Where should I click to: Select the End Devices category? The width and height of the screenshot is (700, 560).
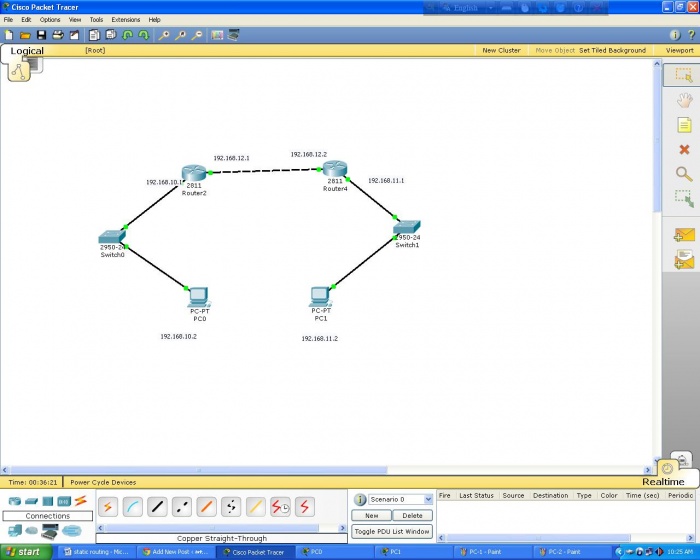(15, 531)
